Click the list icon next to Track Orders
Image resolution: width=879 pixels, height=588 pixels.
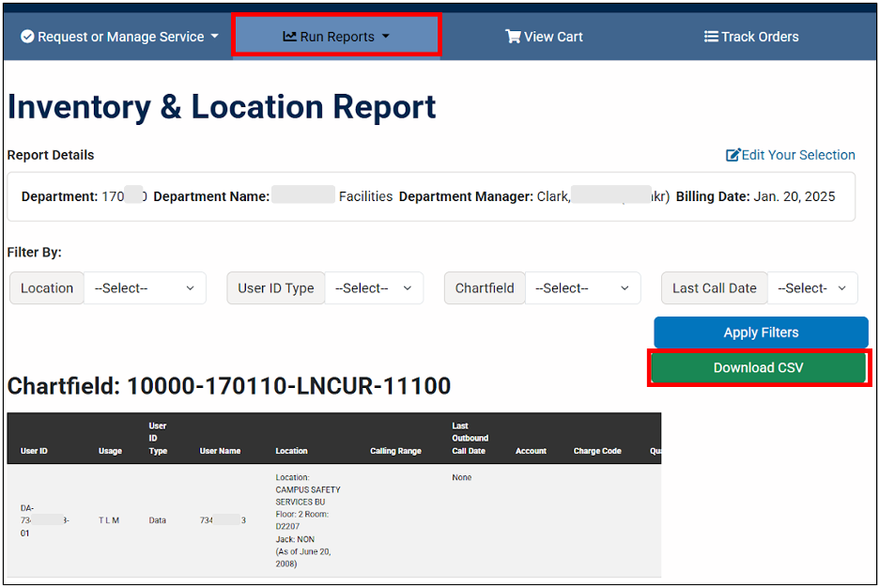click(709, 37)
